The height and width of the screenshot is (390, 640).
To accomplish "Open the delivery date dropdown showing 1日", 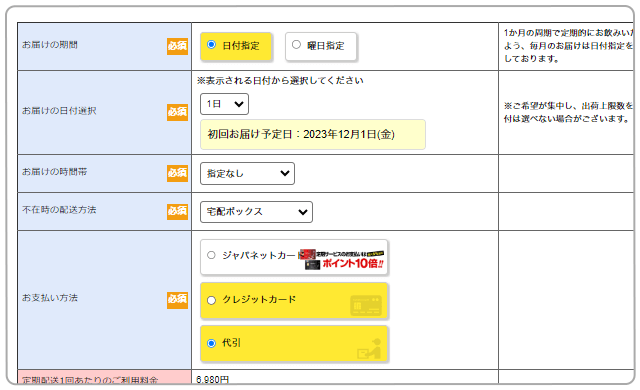I will [x=224, y=104].
